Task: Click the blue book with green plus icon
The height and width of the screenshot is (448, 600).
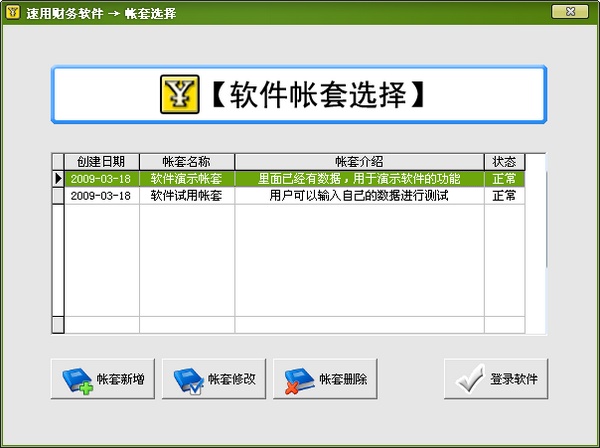Action: (x=78, y=380)
